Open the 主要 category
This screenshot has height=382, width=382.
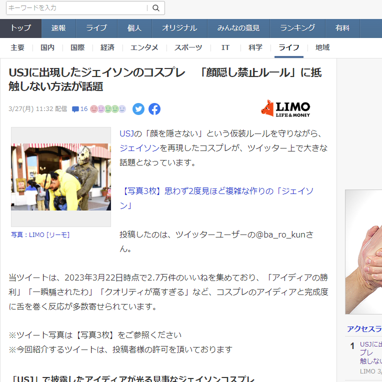17,48
